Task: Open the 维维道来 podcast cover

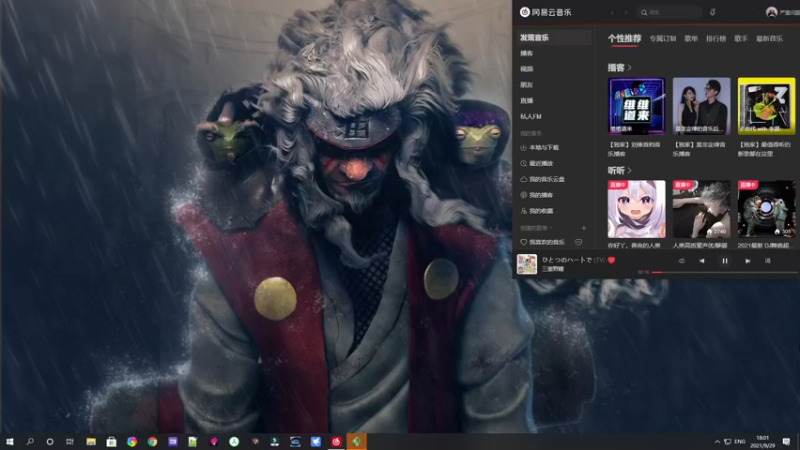Action: [637, 106]
